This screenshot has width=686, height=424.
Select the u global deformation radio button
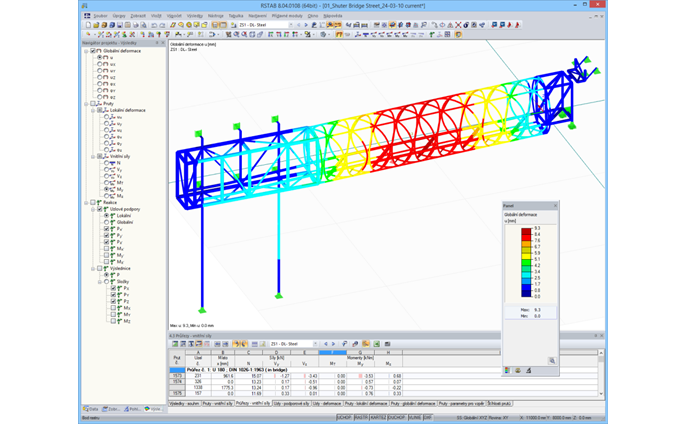(100, 57)
